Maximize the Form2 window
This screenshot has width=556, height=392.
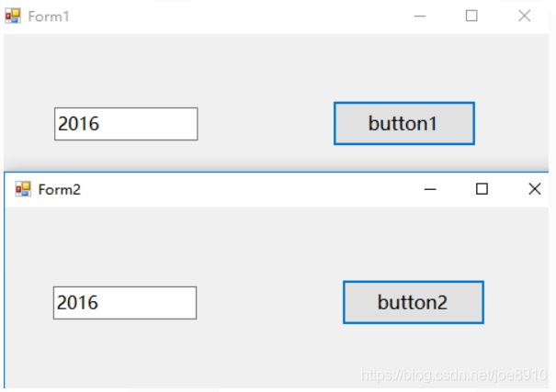[x=482, y=189]
